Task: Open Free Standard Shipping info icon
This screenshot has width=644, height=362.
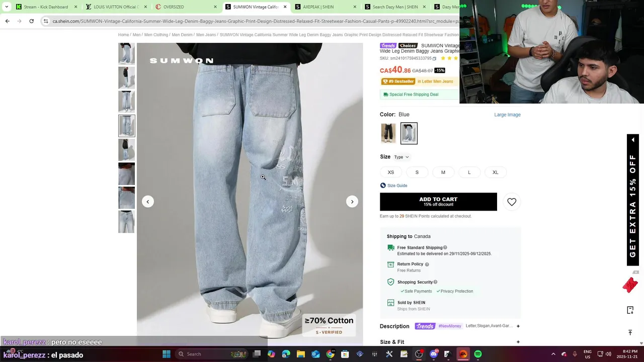Action: tap(445, 247)
